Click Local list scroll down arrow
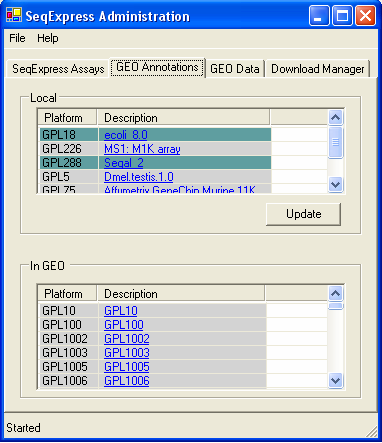 click(335, 184)
